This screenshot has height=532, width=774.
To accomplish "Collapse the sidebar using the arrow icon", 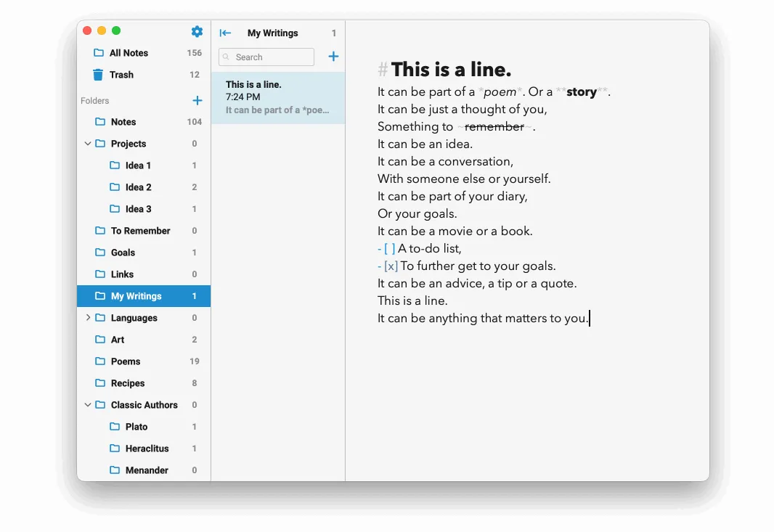I will click(225, 33).
